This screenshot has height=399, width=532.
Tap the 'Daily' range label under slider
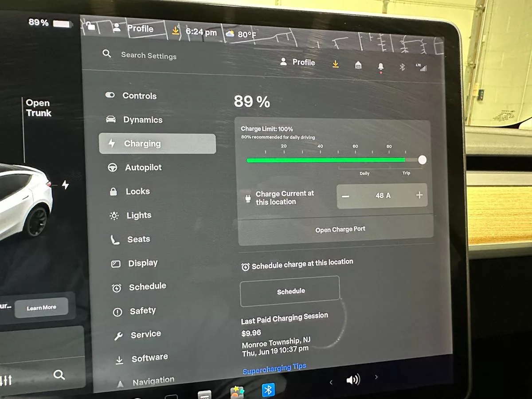pos(364,173)
